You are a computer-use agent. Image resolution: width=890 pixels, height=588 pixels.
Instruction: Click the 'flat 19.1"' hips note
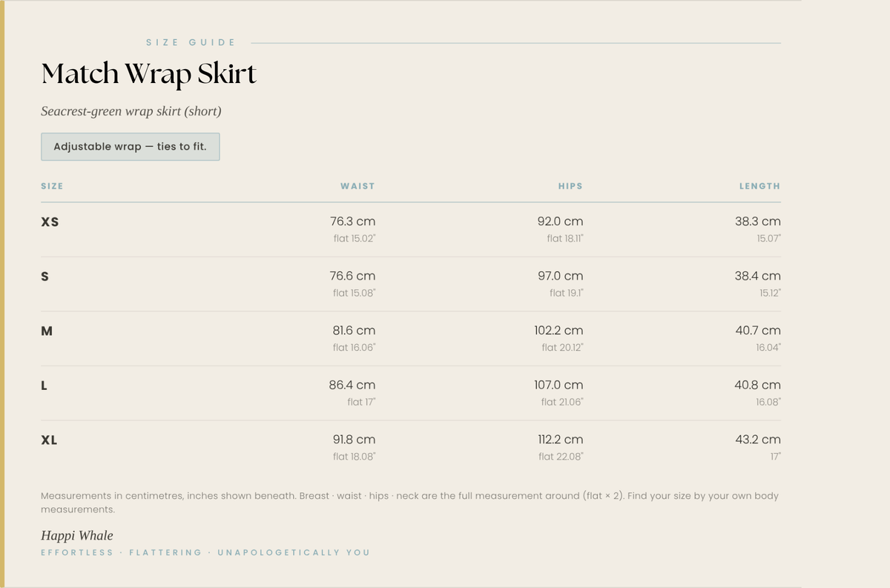567,293
